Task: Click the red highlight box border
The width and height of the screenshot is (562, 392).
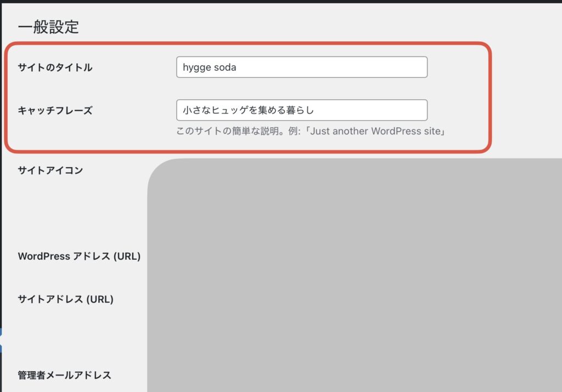Action: pyautogui.click(x=248, y=44)
